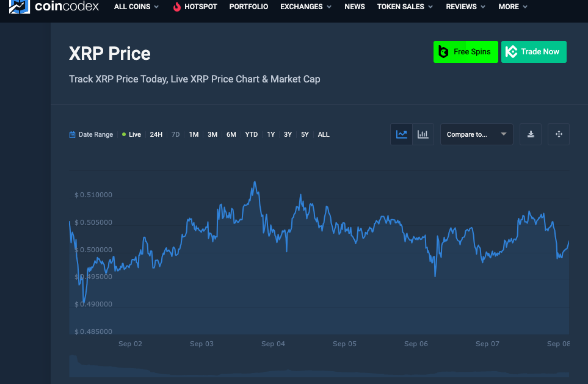Image resolution: width=588 pixels, height=384 pixels.
Task: Open the Hotspot page
Action: (195, 7)
